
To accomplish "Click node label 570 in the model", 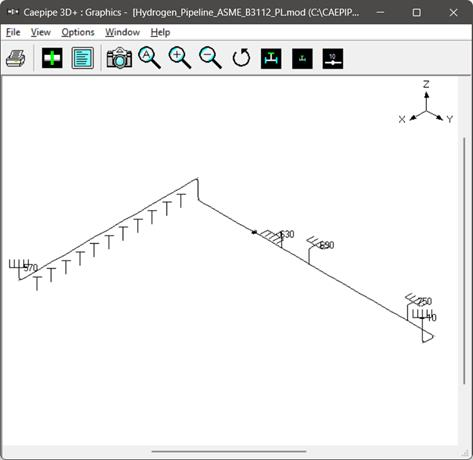I will pyautogui.click(x=31, y=268).
